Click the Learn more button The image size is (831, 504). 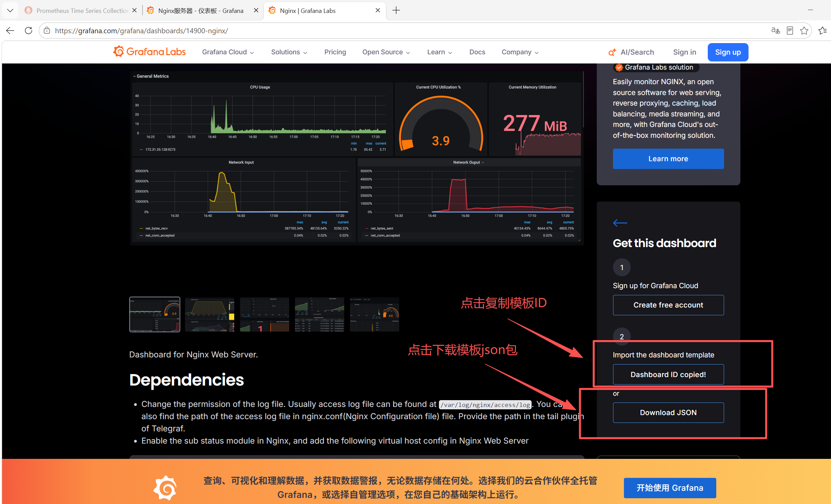click(668, 159)
